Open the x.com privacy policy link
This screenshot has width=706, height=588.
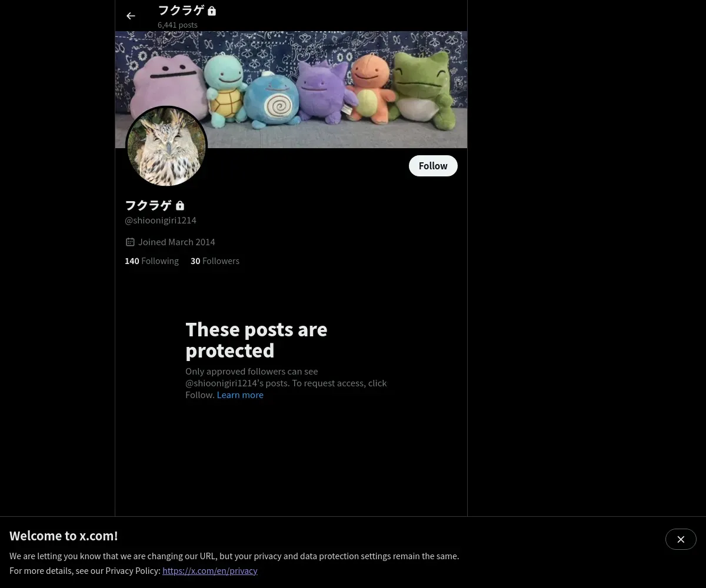pos(210,570)
